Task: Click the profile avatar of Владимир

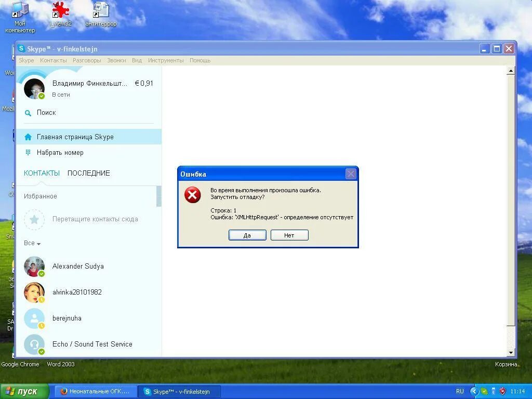Action: [x=34, y=89]
